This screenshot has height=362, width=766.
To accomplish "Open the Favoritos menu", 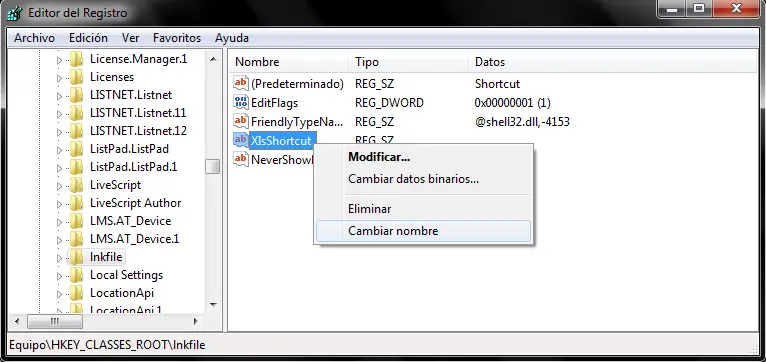I will tap(177, 38).
